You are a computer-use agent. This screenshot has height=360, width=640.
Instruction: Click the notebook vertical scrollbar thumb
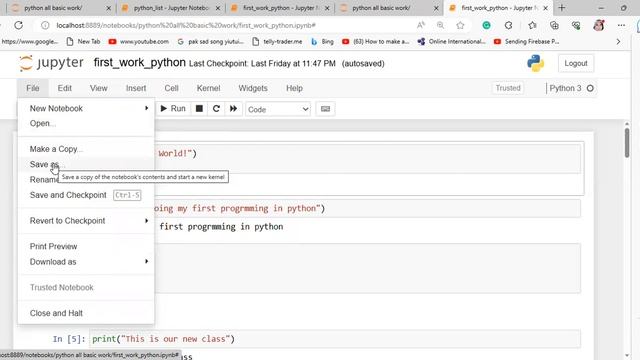pos(627,142)
